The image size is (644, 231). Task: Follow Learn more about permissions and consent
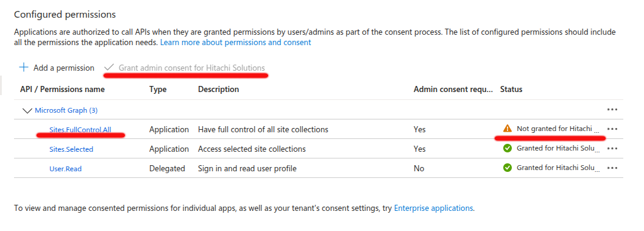tap(235, 42)
